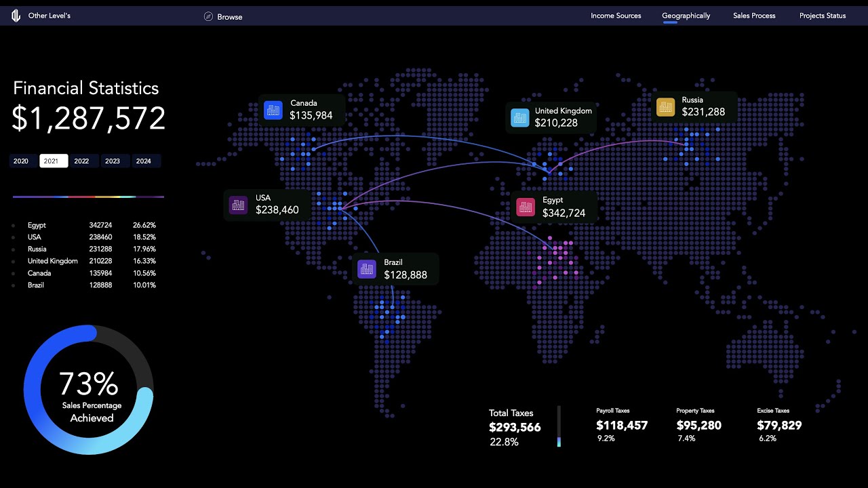Click the $95,280 Property Taxes value
This screenshot has height=488, width=868.
coord(699,426)
